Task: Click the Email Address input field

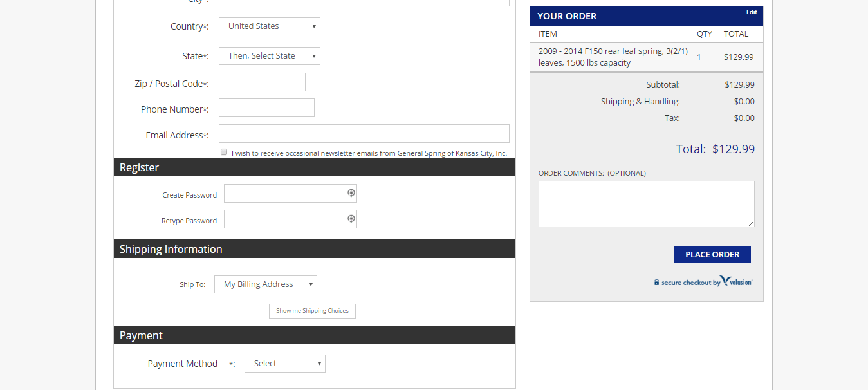Action: [x=364, y=134]
